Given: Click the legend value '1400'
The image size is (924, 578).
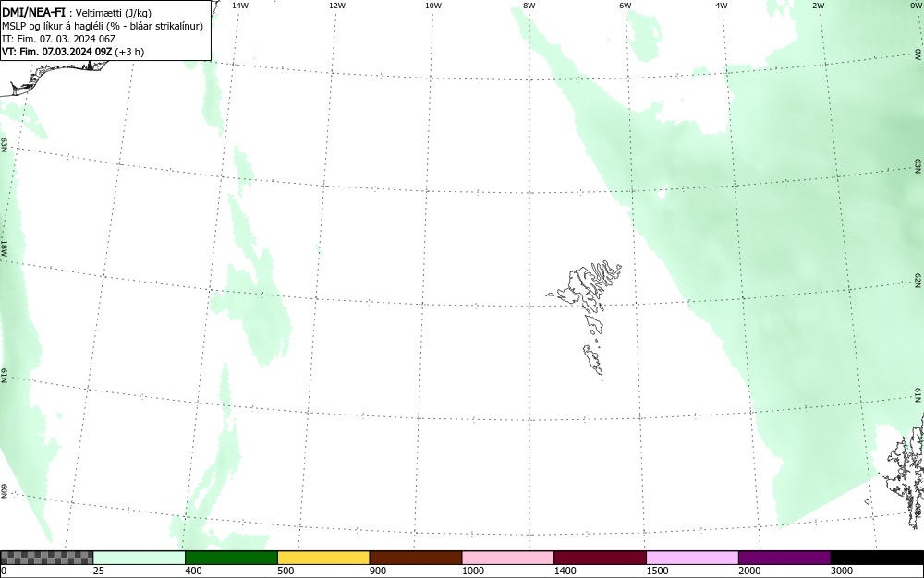Looking at the screenshot, I should 565,571.
